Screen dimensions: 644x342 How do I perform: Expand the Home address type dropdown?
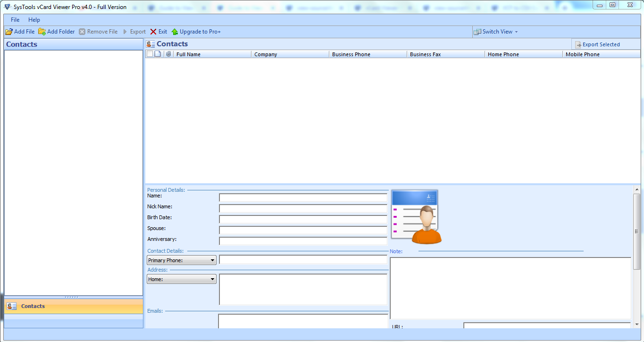(x=182, y=279)
